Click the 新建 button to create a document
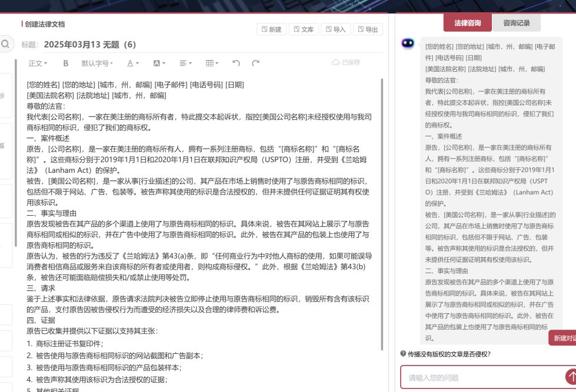The width and height of the screenshot is (576, 392). coord(271,29)
